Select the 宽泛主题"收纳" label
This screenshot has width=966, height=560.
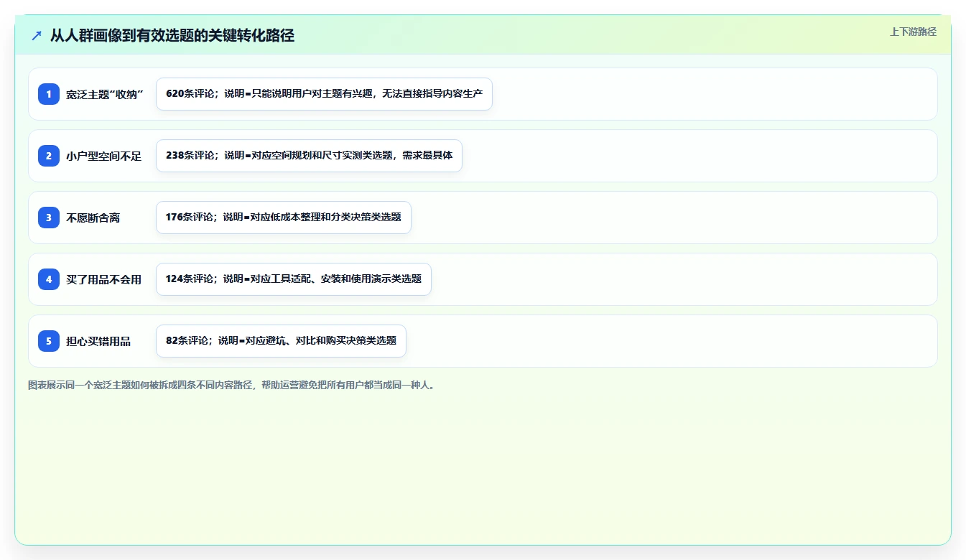click(105, 95)
